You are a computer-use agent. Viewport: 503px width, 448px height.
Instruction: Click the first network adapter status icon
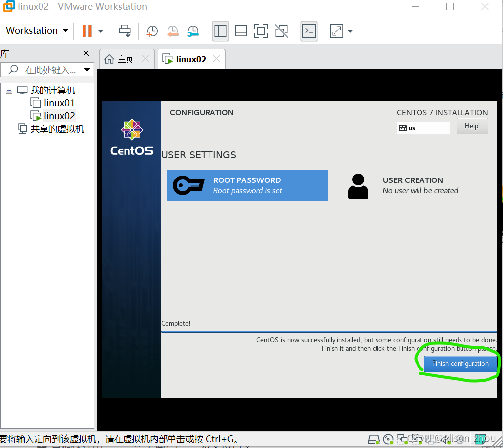[402, 439]
